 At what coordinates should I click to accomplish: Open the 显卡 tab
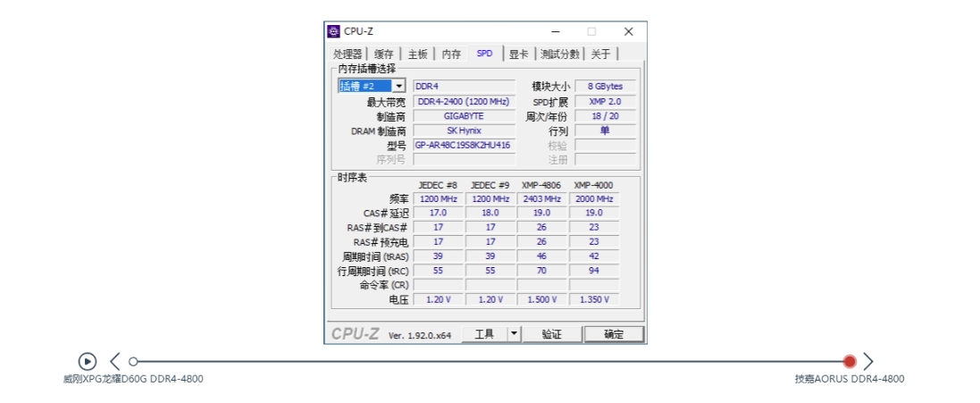pos(519,55)
